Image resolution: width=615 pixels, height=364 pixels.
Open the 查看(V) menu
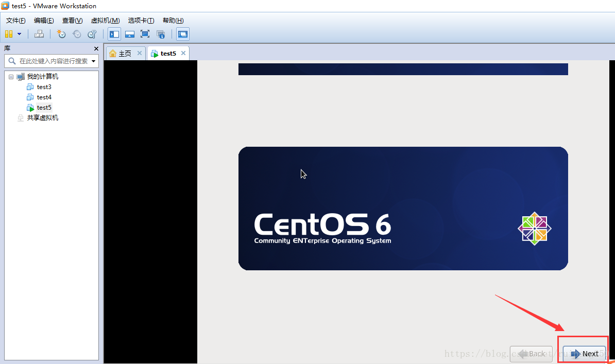pos(72,21)
